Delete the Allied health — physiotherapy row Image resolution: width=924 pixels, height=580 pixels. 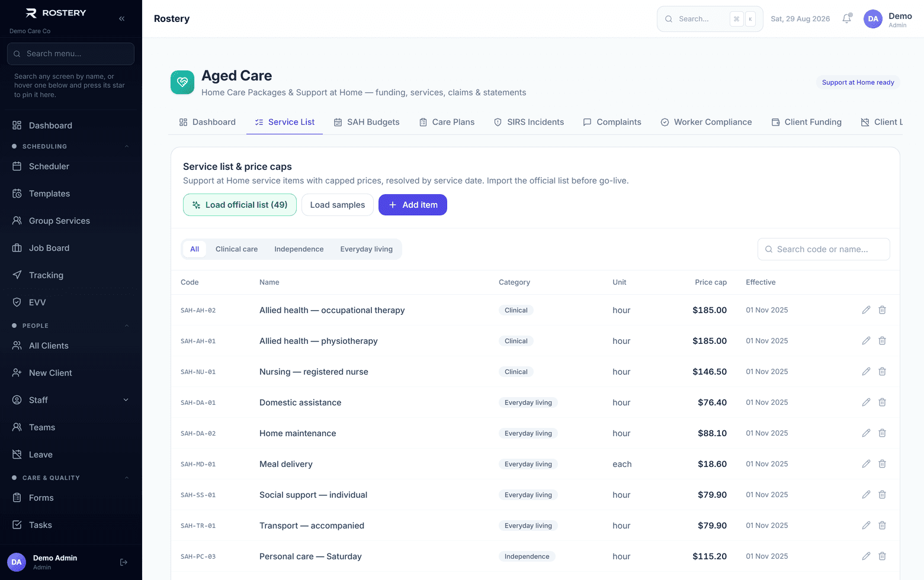882,341
